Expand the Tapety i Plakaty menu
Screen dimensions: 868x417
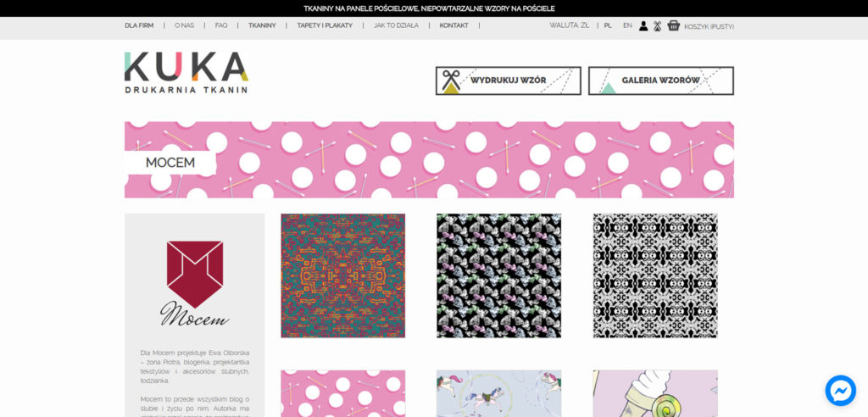325,25
